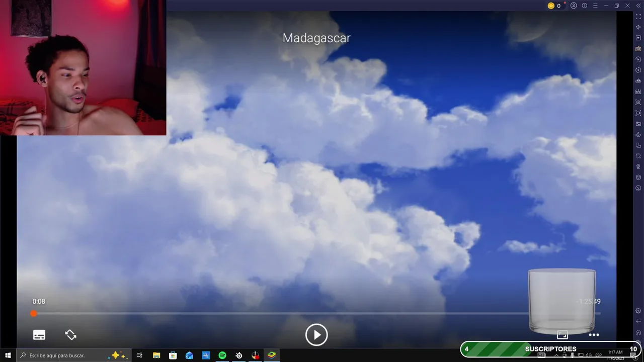
Task: Click the Android back arrow in sidebar
Action: tap(638, 321)
